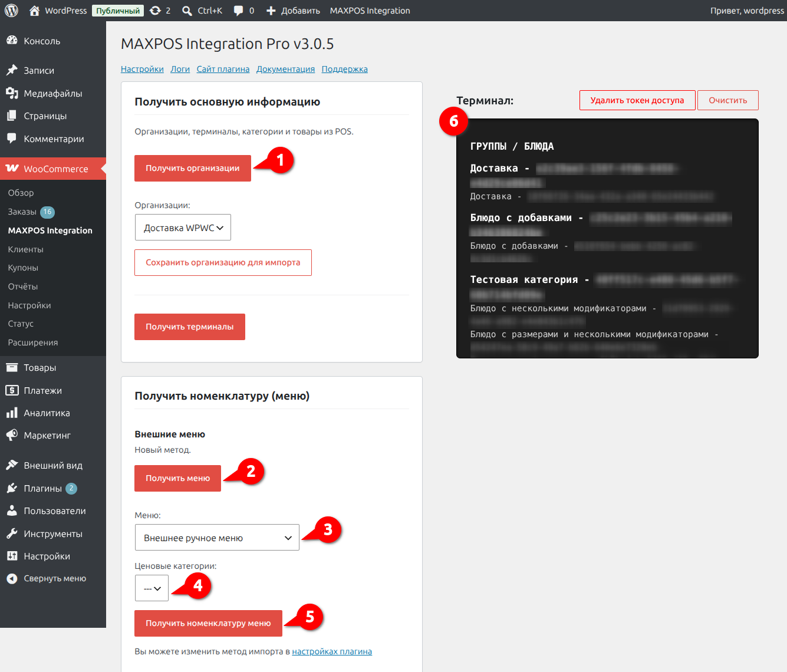The width and height of the screenshot is (787, 672).
Task: Click the Внешний вид brush icon
Action: 12,465
